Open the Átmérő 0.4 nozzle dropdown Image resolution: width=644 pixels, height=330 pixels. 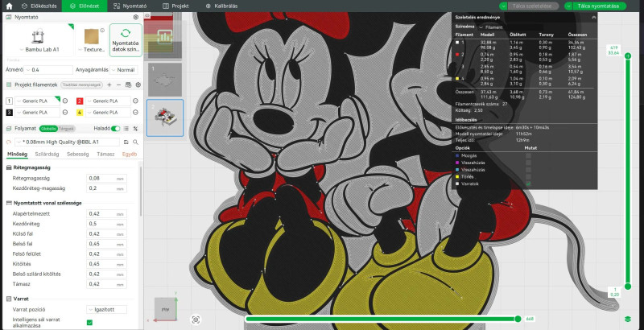48,70
